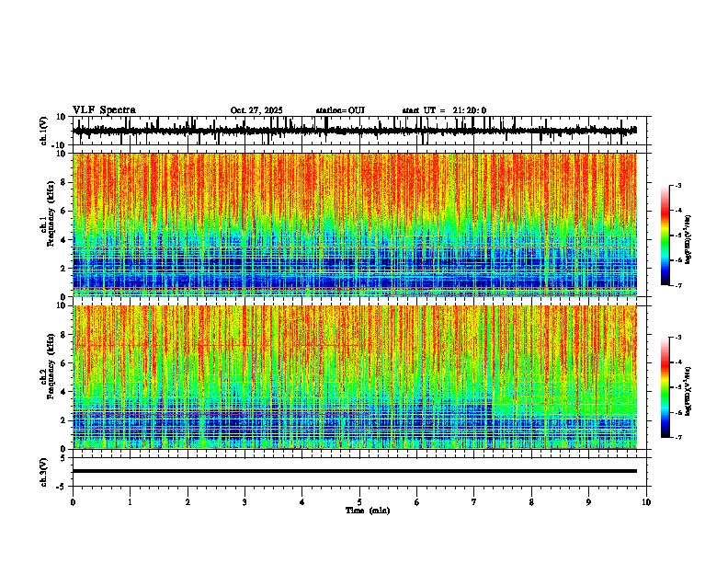Screen dimensions: 728x563
Task: Click the flat ch.3 voltage trace
Action: (355, 471)
